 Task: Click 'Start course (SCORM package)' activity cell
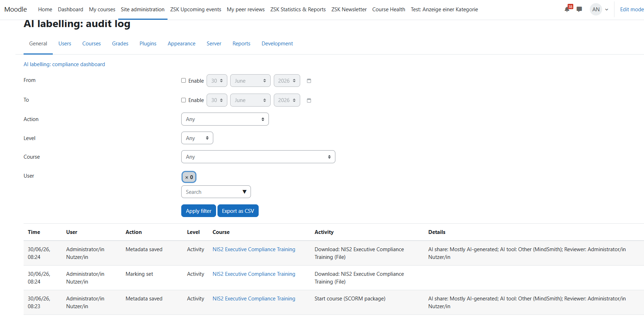350,299
